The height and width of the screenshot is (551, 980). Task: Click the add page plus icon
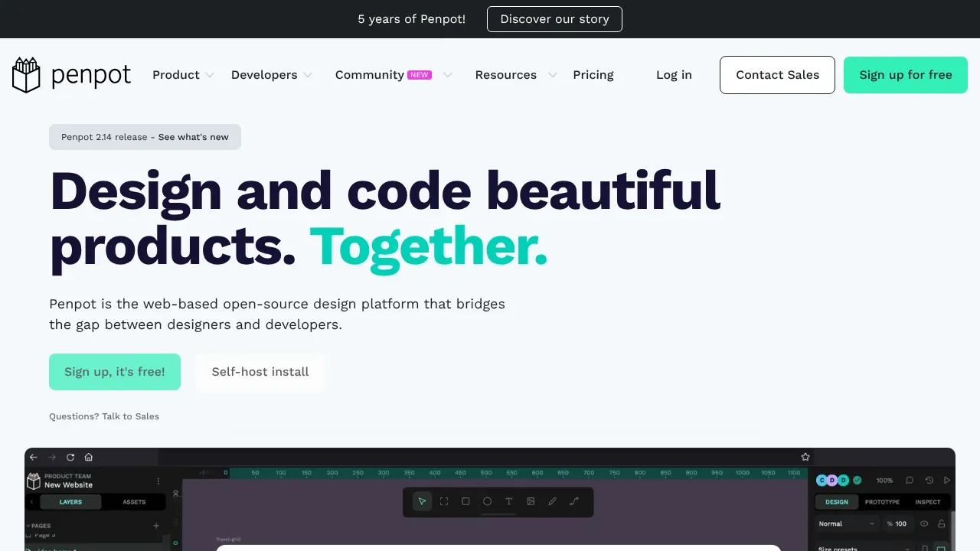156,526
